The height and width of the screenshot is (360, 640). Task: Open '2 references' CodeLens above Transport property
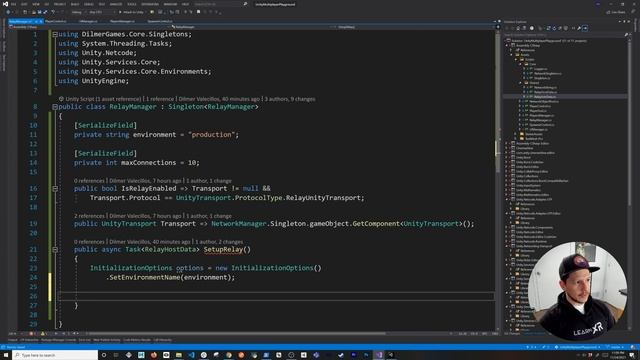point(89,216)
